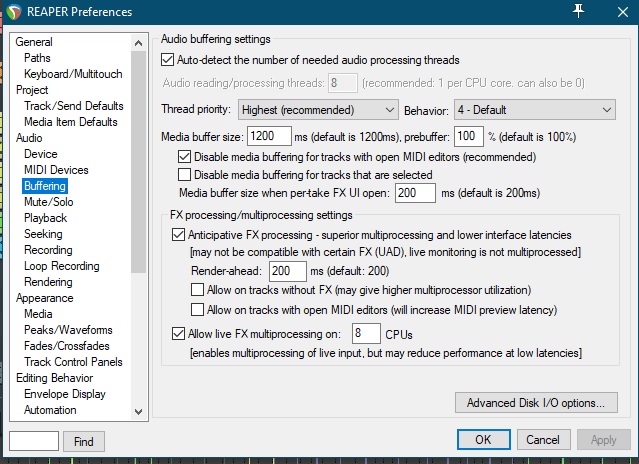Click the REAPER logo icon in title bar
The height and width of the screenshot is (464, 639).
(14, 12)
